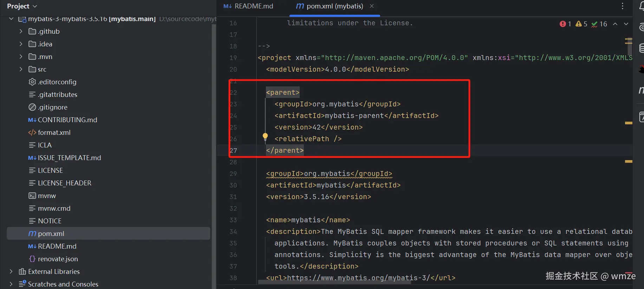
Task: Go to next highlighted error arrow
Action: [x=626, y=24]
